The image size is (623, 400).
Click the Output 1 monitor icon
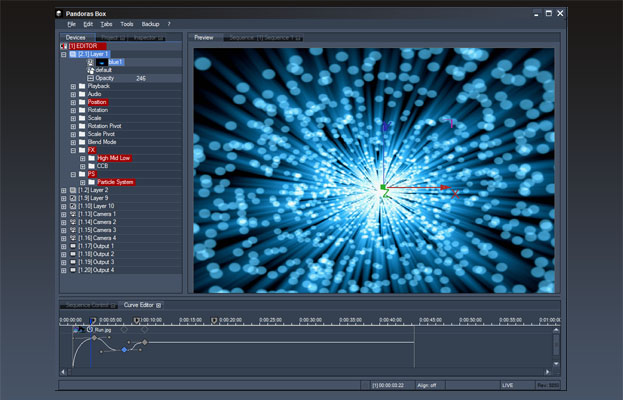point(73,246)
